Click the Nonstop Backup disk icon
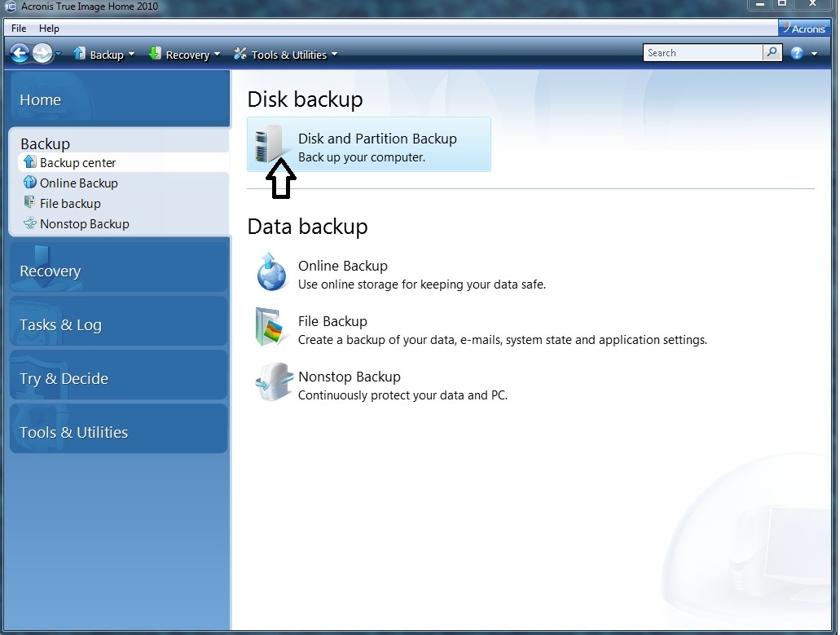Viewport: 840px width, 635px height. (275, 382)
